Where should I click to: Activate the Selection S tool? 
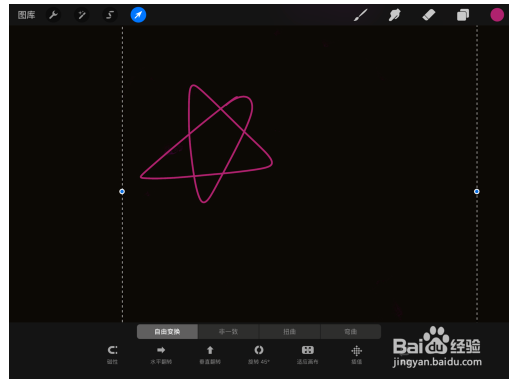(x=110, y=15)
